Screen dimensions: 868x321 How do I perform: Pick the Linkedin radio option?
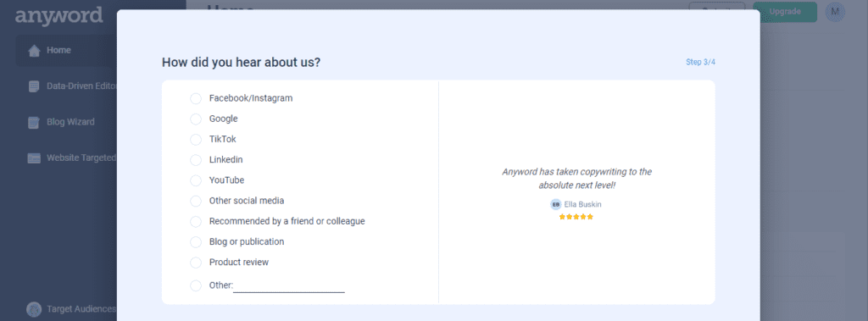point(196,160)
